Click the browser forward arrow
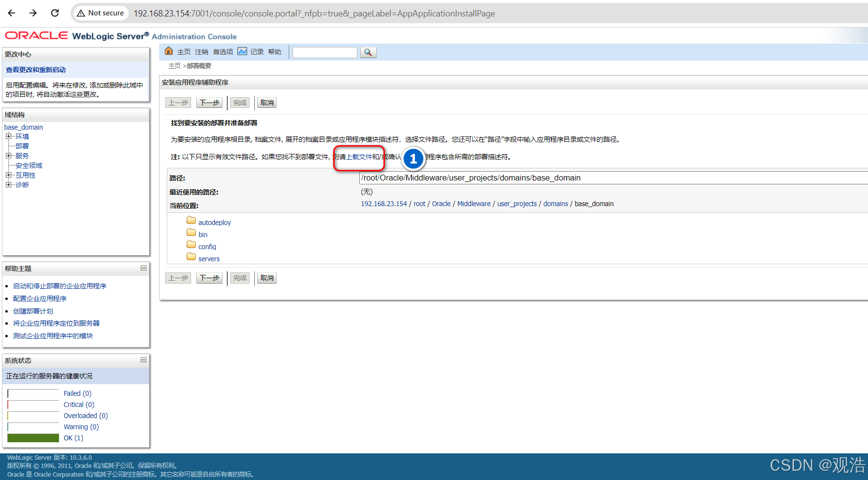This screenshot has width=868, height=480. [33, 13]
